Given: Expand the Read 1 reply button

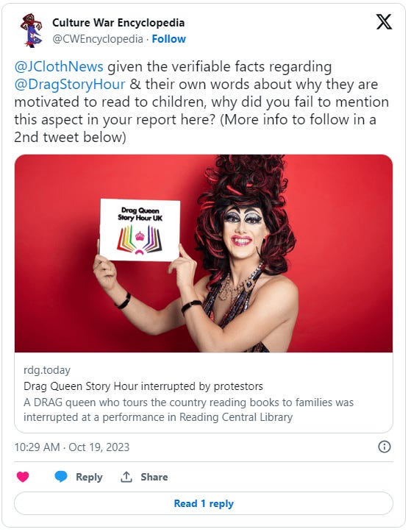Looking at the screenshot, I should click(x=204, y=503).
